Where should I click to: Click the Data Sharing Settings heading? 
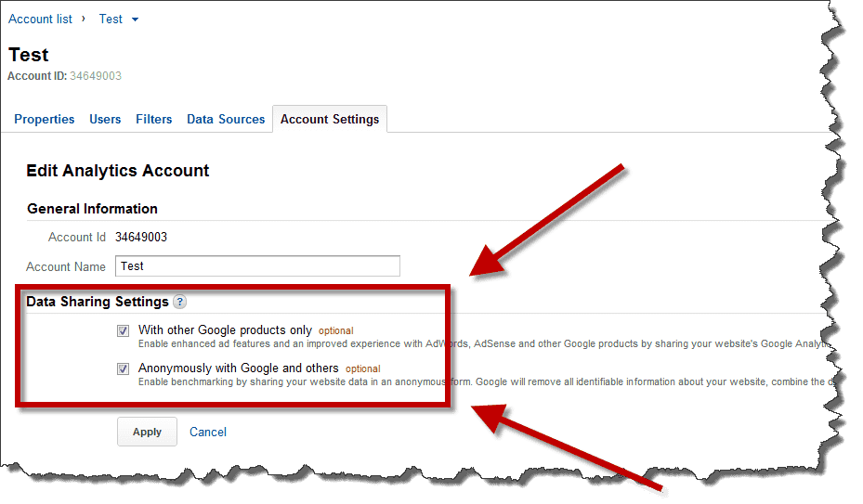(x=98, y=302)
